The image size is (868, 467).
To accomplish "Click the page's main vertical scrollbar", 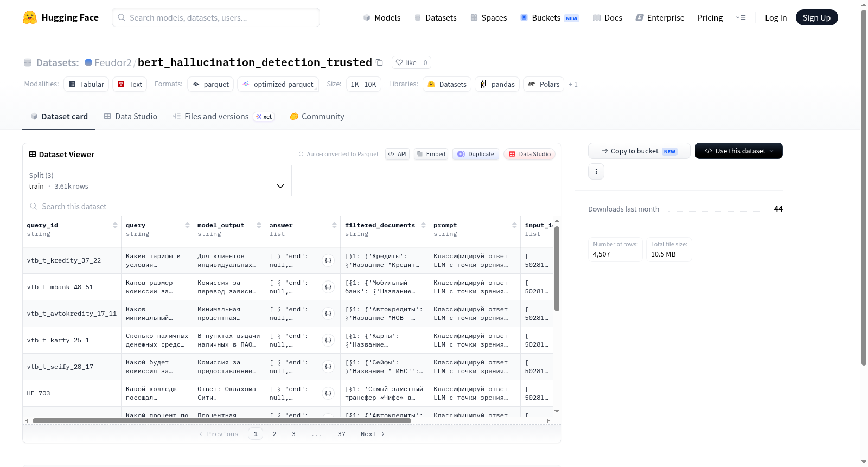I will 864,187.
